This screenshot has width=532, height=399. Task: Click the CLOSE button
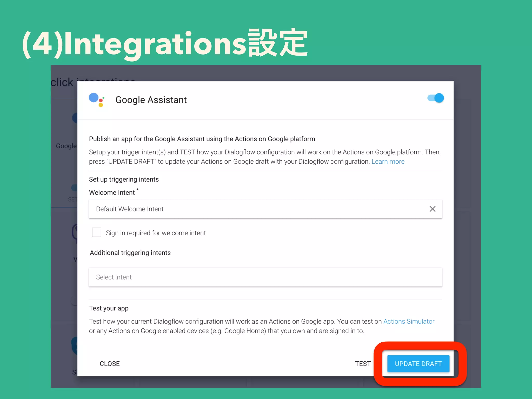[x=110, y=364]
